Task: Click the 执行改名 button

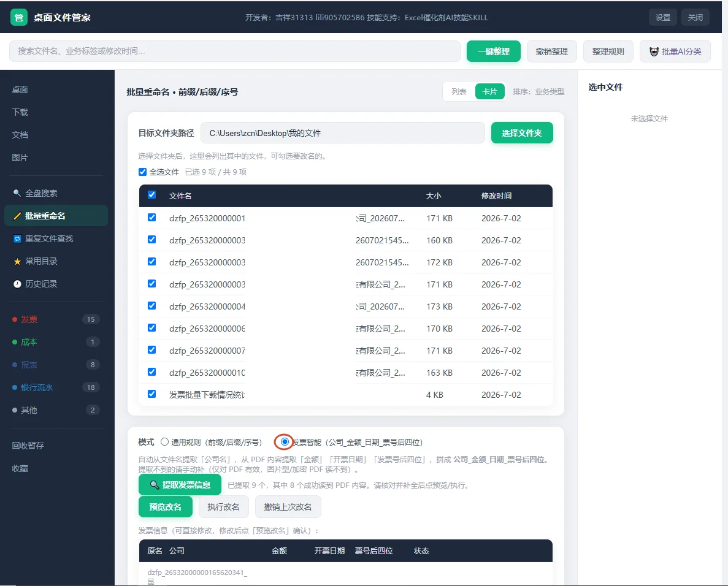Action: tap(223, 507)
